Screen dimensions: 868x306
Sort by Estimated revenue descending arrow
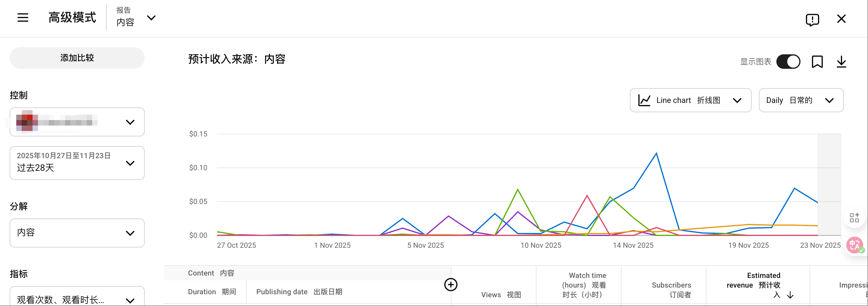pos(790,295)
